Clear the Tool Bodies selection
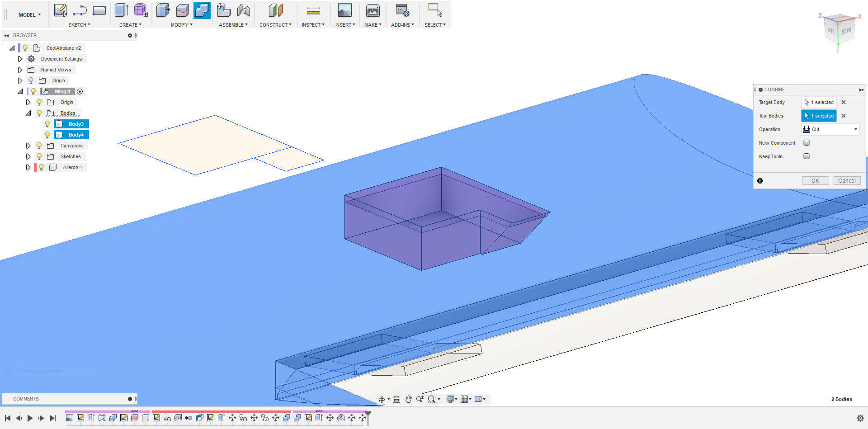868x429 pixels. (x=844, y=116)
